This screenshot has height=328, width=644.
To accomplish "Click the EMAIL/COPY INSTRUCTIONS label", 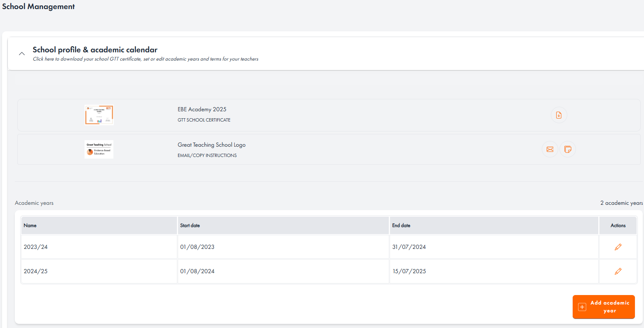I will click(x=207, y=155).
